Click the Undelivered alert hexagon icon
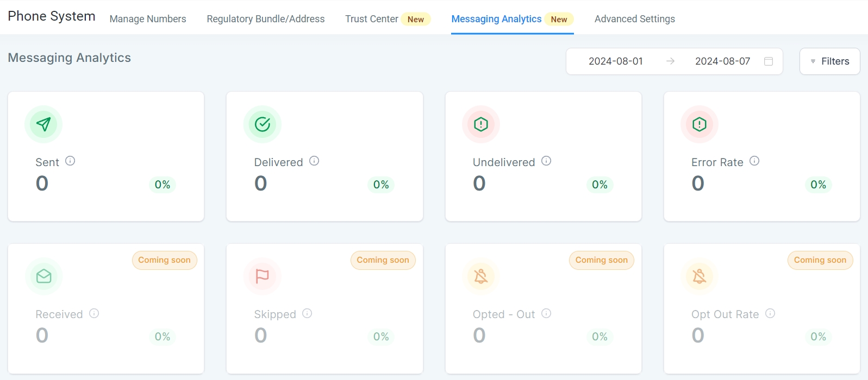The height and width of the screenshot is (380, 868). coord(481,124)
